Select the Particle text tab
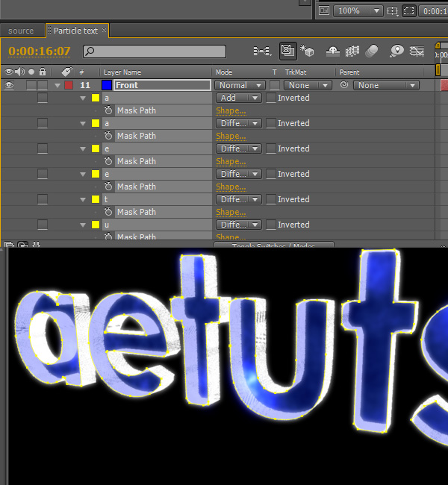The width and height of the screenshot is (448, 485). 75,31
